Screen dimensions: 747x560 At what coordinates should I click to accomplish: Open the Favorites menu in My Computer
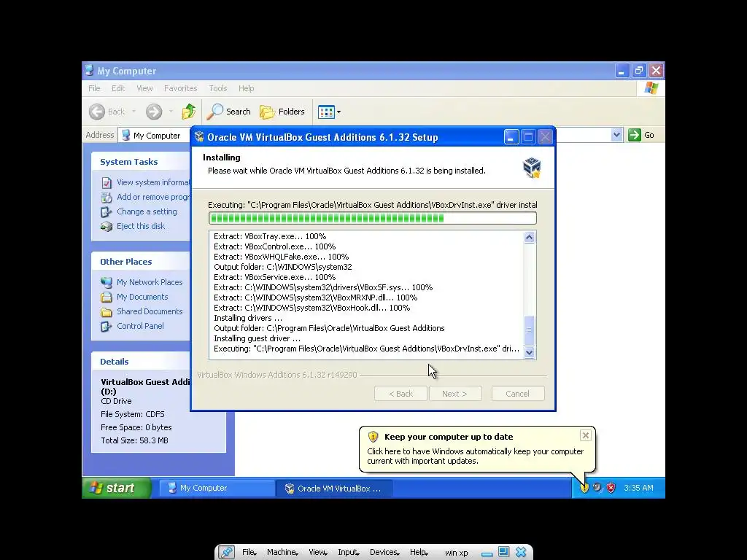click(181, 88)
